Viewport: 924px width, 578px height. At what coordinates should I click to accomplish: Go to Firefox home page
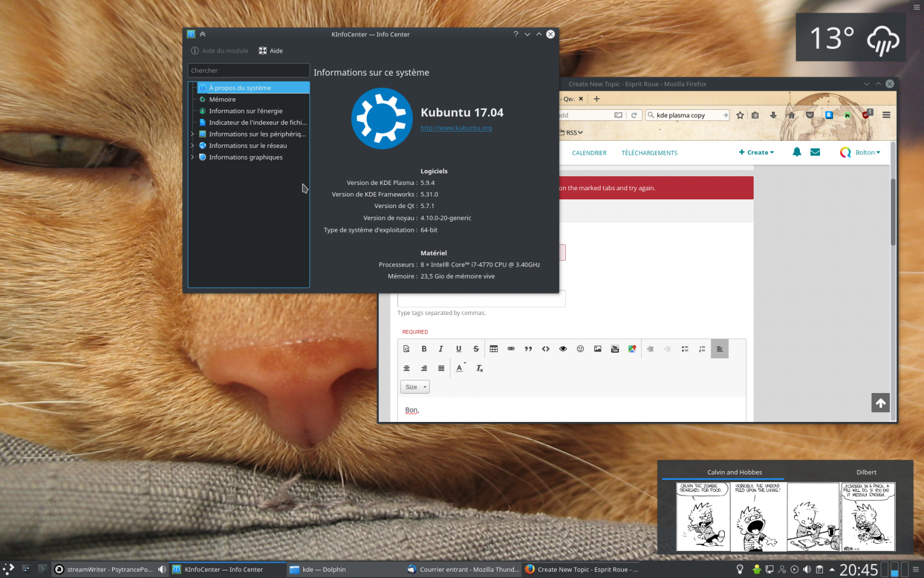tap(792, 115)
